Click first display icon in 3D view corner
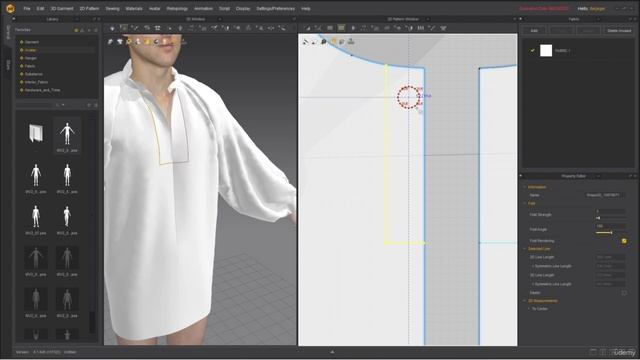The width and height of the screenshot is (640, 360). [x=111, y=42]
